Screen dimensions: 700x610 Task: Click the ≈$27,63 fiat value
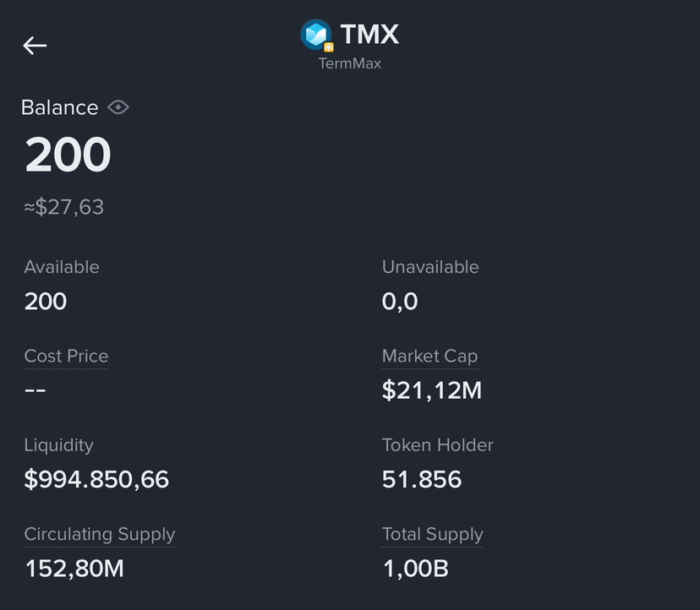coord(64,207)
